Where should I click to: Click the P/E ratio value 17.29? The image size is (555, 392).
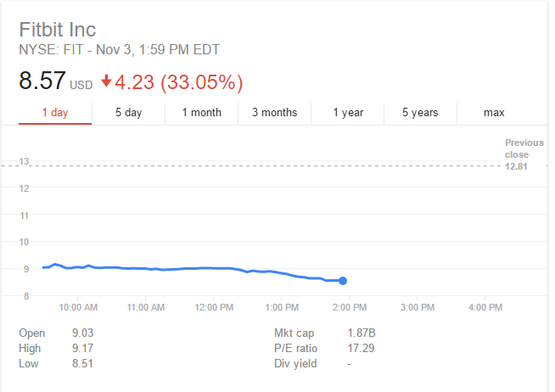click(360, 349)
